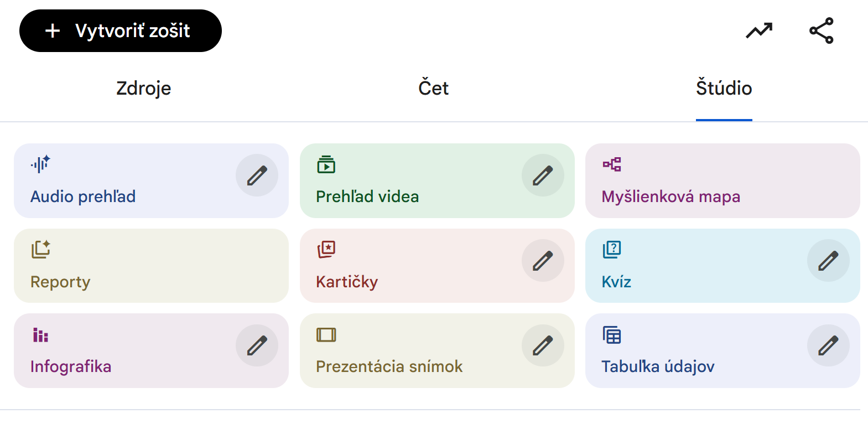Click the pencil icon on Infografika
868x434 pixels.
257,345
